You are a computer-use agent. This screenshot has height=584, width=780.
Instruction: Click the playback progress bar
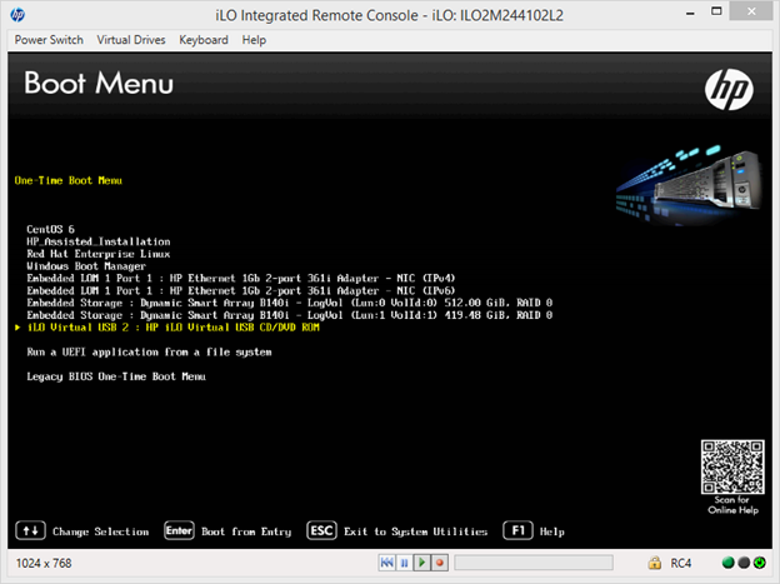[x=533, y=563]
